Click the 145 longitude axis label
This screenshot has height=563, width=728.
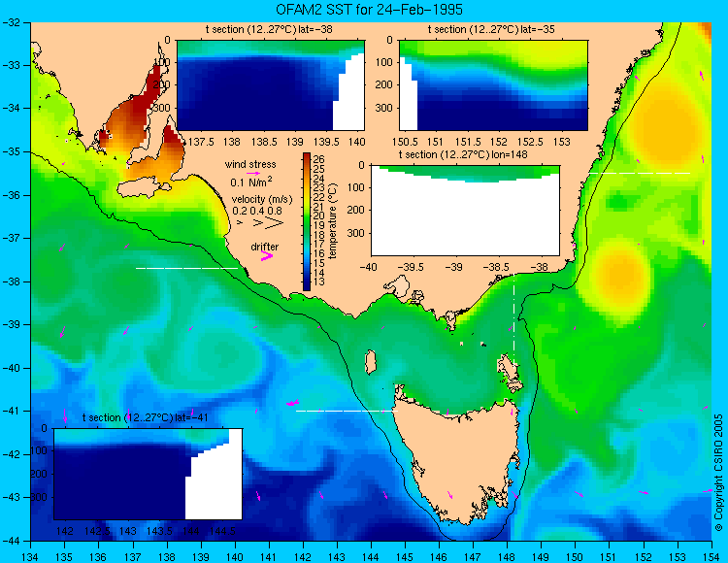(x=405, y=557)
